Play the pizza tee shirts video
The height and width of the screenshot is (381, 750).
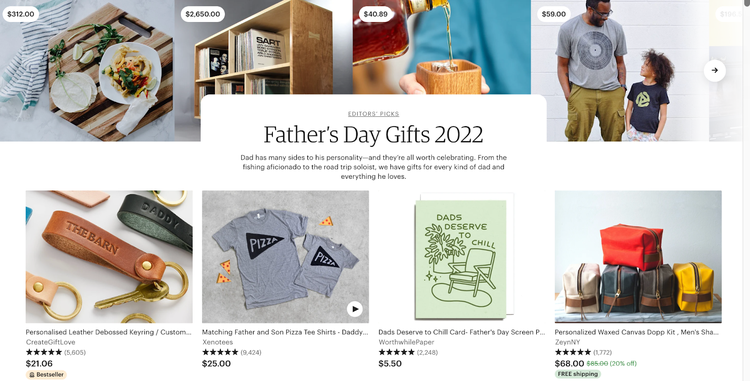pos(354,309)
